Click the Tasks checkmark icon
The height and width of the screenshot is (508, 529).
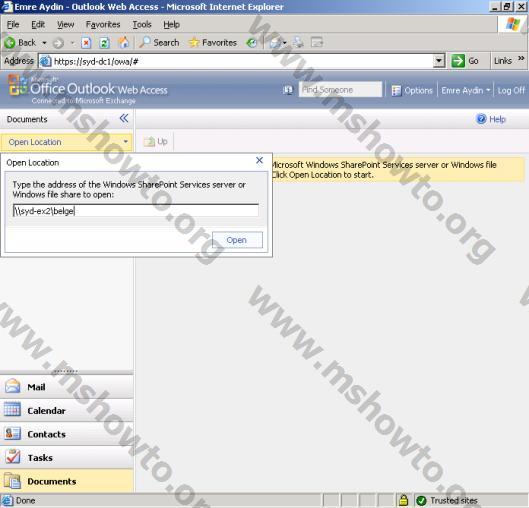pos(12,457)
